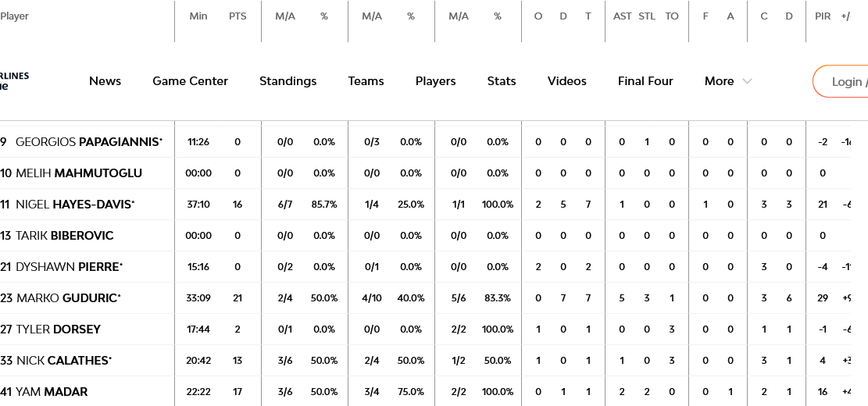Click Tyler Dorsey's name
This screenshot has height=406, width=868.
tap(59, 329)
